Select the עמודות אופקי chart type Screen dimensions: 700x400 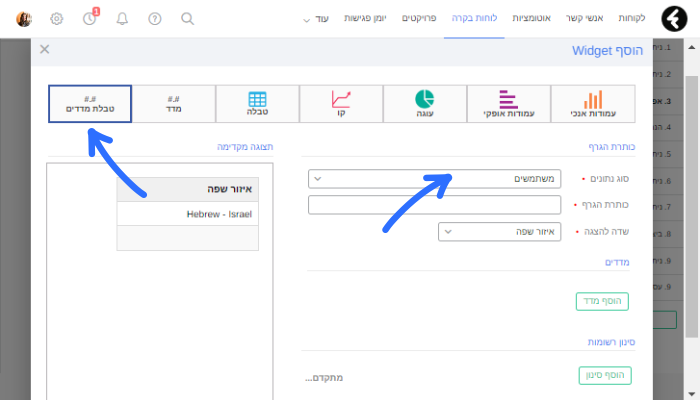pyautogui.click(x=509, y=104)
